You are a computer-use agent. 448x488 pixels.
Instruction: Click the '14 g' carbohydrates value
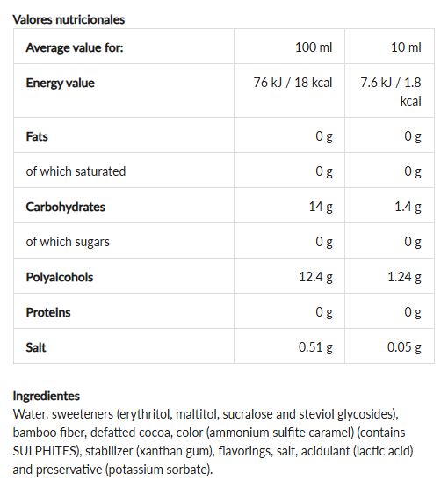(x=321, y=207)
